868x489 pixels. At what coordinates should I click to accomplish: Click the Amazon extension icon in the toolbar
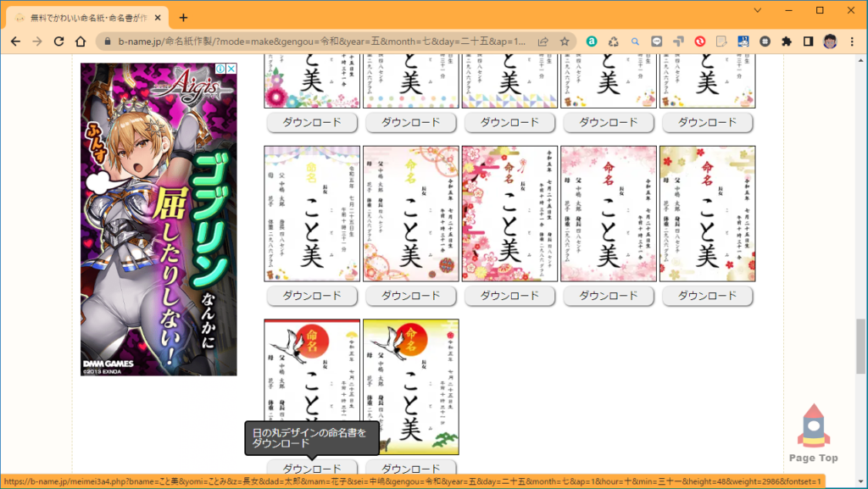pyautogui.click(x=591, y=40)
